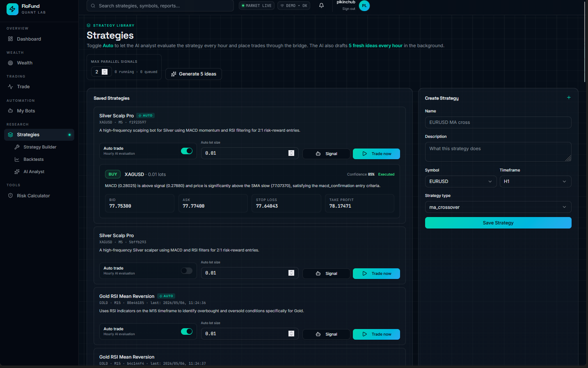
Task: Click Generate 5 ideas button
Action: click(x=194, y=74)
